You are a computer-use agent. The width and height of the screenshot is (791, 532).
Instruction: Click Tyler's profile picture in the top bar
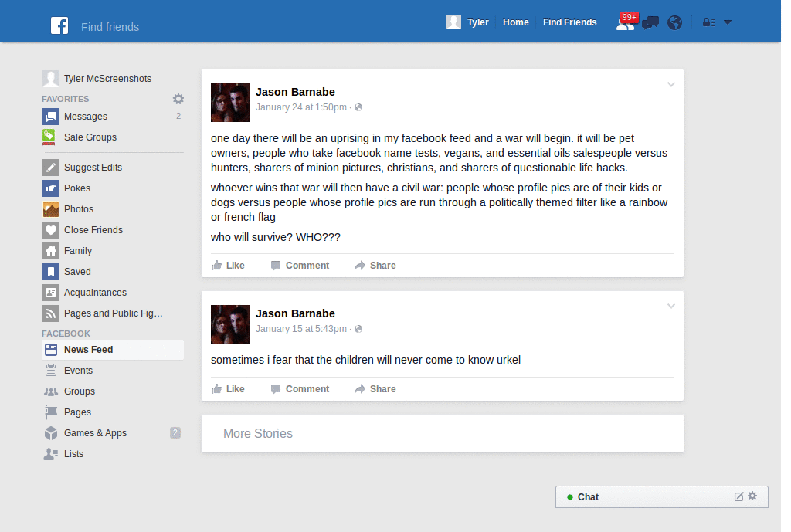pyautogui.click(x=453, y=22)
